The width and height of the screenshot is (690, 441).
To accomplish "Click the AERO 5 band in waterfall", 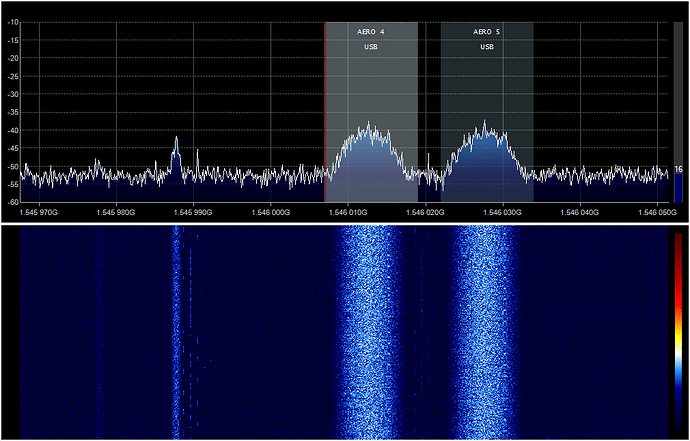I will pyautogui.click(x=484, y=332).
